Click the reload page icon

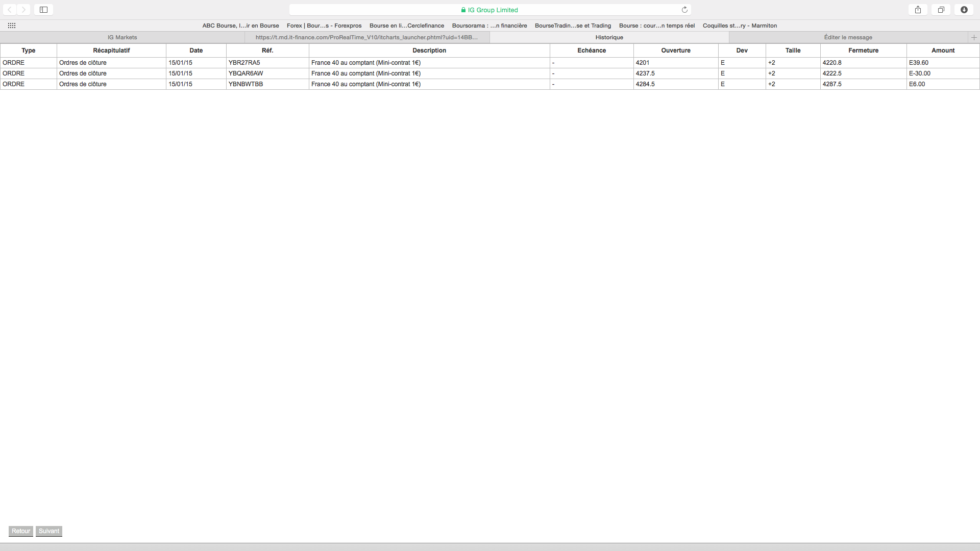(684, 10)
